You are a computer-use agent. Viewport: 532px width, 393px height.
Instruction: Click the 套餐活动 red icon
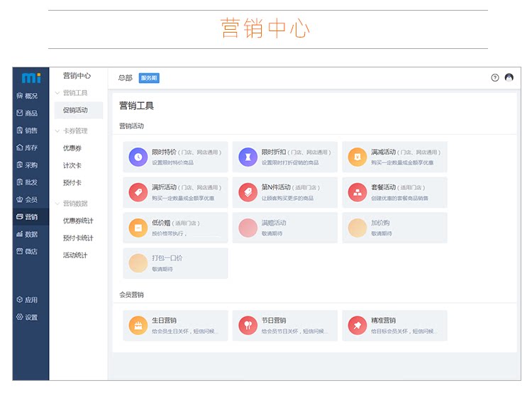pos(358,192)
